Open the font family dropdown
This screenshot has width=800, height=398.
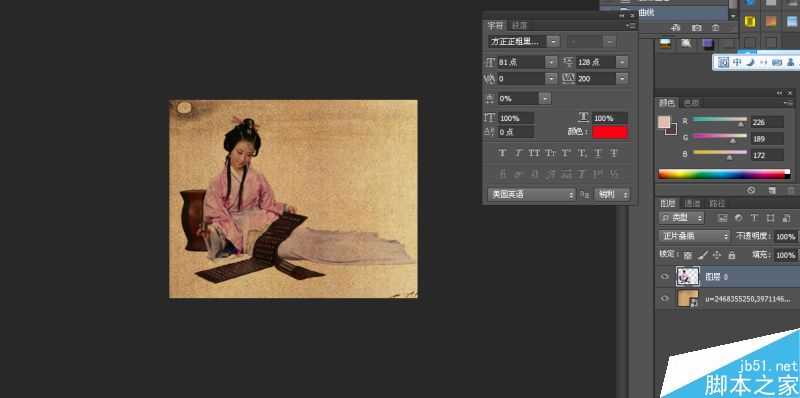554,41
